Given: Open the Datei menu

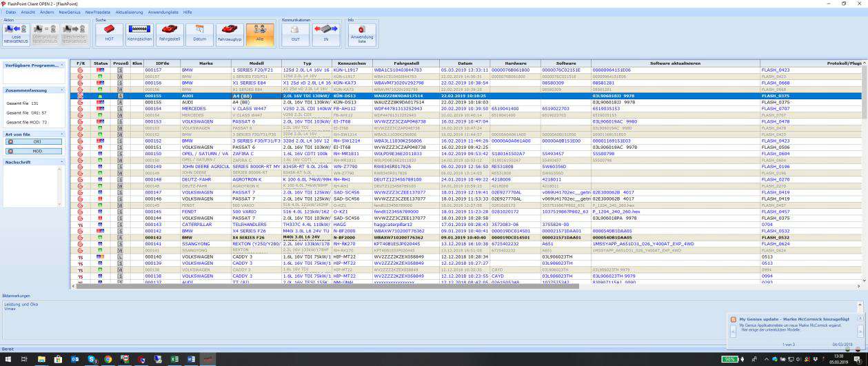Looking at the screenshot, I should (x=10, y=13).
